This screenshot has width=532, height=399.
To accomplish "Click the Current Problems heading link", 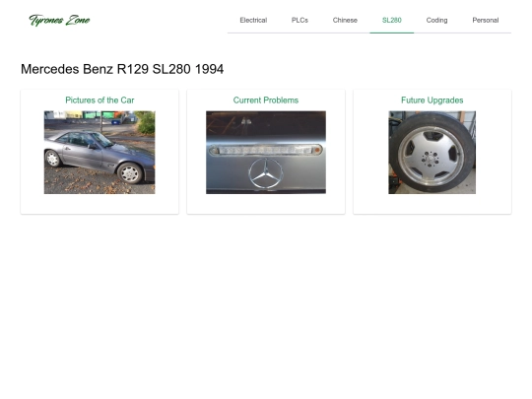I will (266, 100).
